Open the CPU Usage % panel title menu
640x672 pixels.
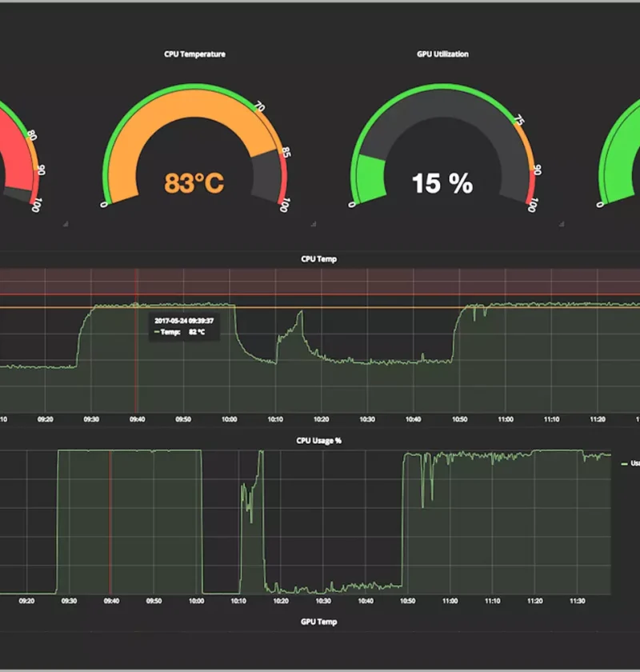[320, 439]
